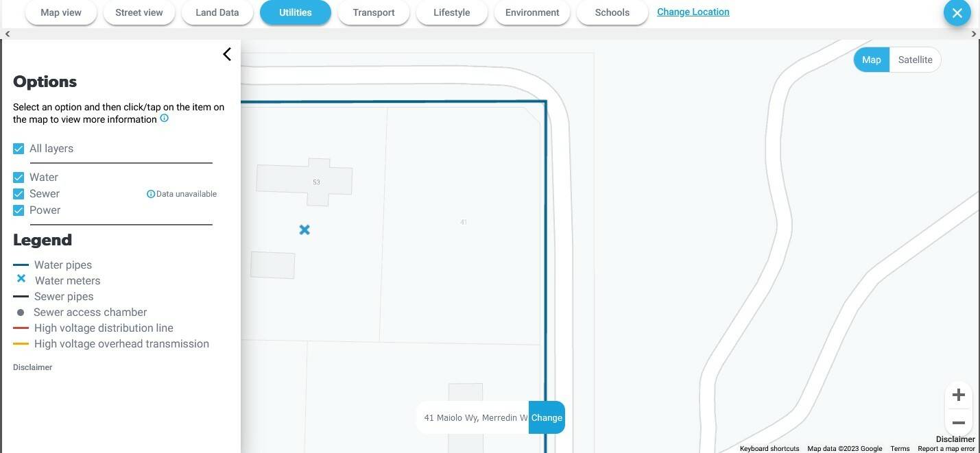Toggle the Power layer checkbox
The height and width of the screenshot is (453, 980).
pyautogui.click(x=19, y=210)
